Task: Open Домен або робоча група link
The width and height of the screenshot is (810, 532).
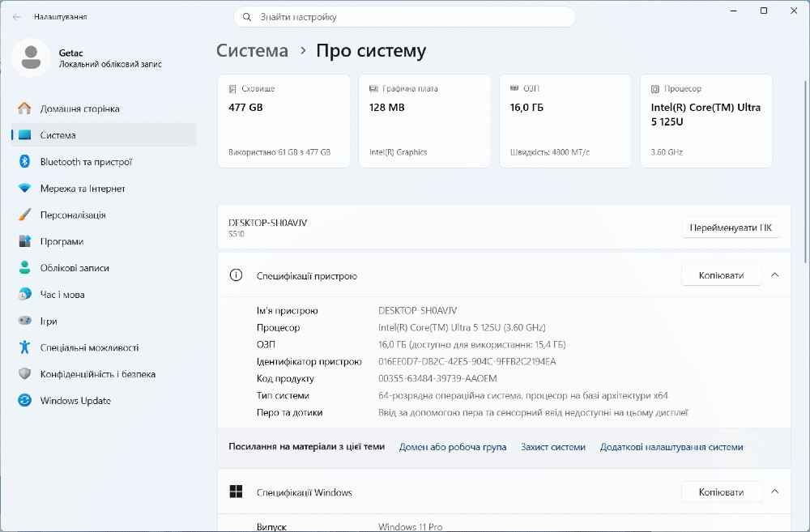Action: pyautogui.click(x=453, y=447)
